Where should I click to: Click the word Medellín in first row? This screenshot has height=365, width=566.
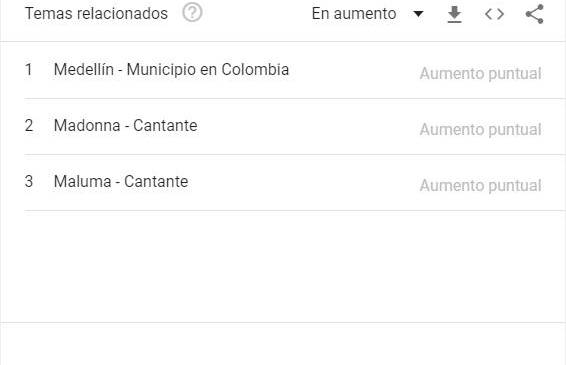tap(83, 70)
